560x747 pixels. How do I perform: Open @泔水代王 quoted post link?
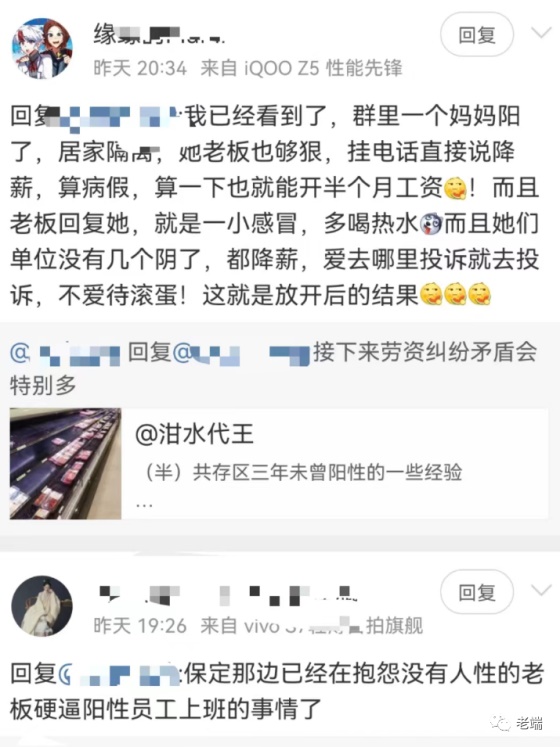point(194,434)
